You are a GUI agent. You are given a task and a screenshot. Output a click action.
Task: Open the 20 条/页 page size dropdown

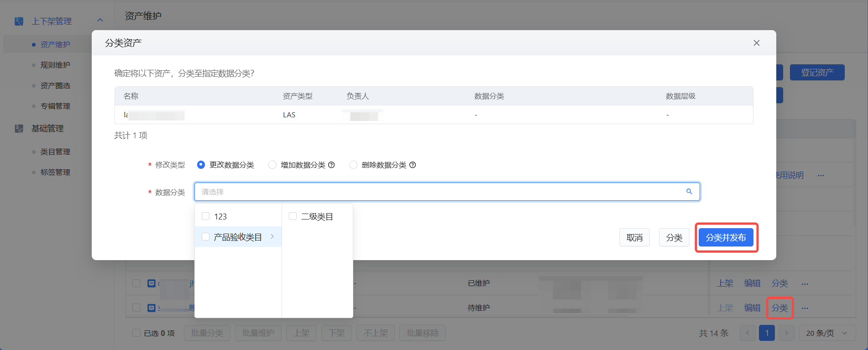click(x=826, y=333)
